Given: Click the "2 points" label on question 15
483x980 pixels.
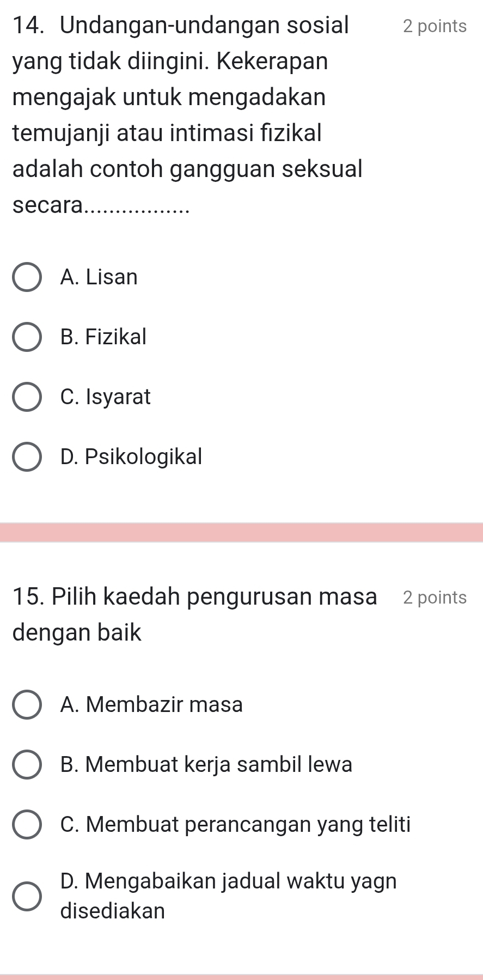Looking at the screenshot, I should pyautogui.click(x=435, y=598).
